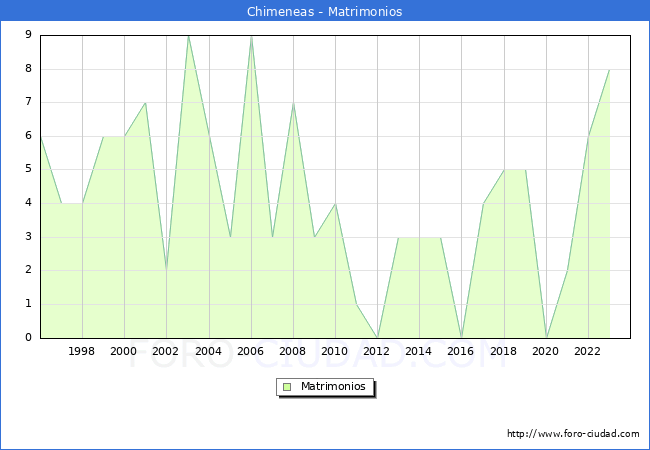The width and height of the screenshot is (650, 450).
Task: Click the green Matrimonios legend swatch
Action: [x=287, y=387]
